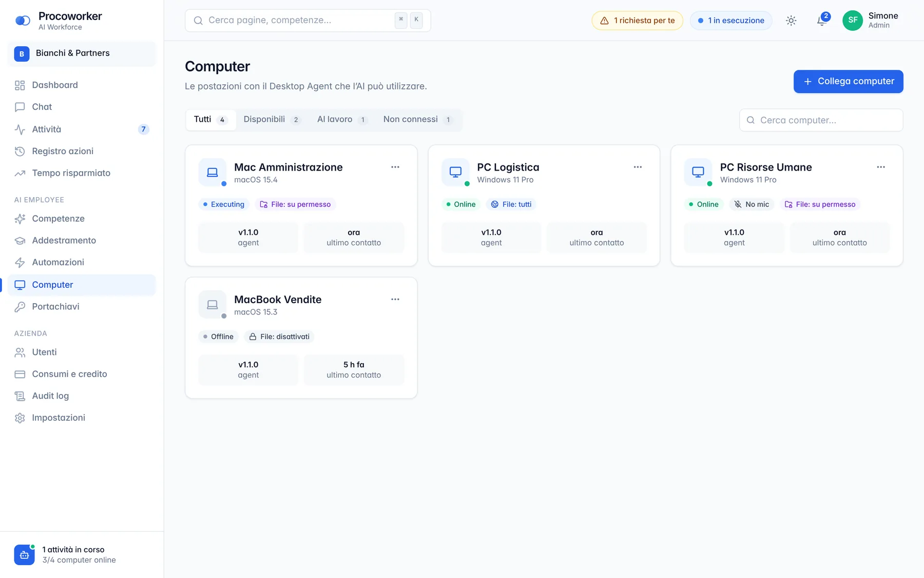Click the Collega computer button
Image resolution: width=924 pixels, height=578 pixels.
(849, 82)
